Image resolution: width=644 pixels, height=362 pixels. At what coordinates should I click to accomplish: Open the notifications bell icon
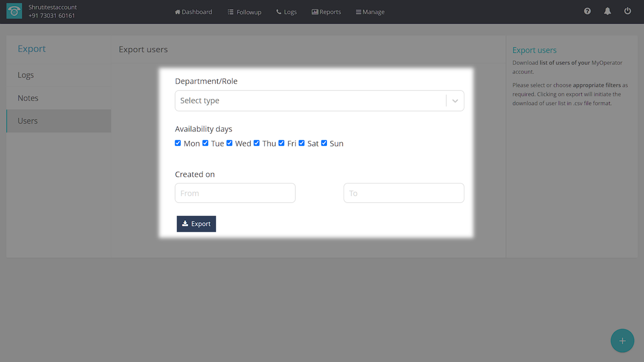(x=607, y=11)
